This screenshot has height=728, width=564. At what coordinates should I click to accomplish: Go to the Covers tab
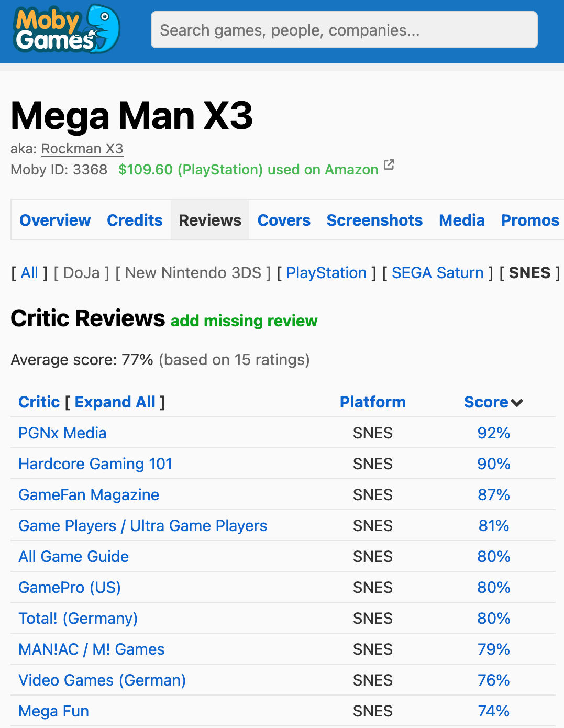[284, 220]
